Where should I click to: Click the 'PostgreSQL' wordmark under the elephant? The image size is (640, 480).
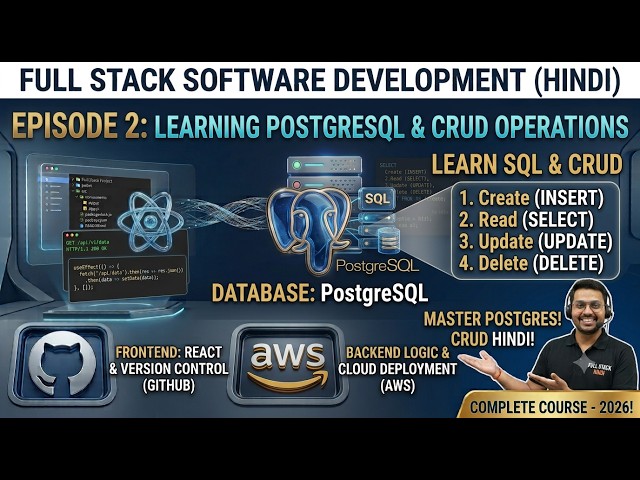pos(378,266)
